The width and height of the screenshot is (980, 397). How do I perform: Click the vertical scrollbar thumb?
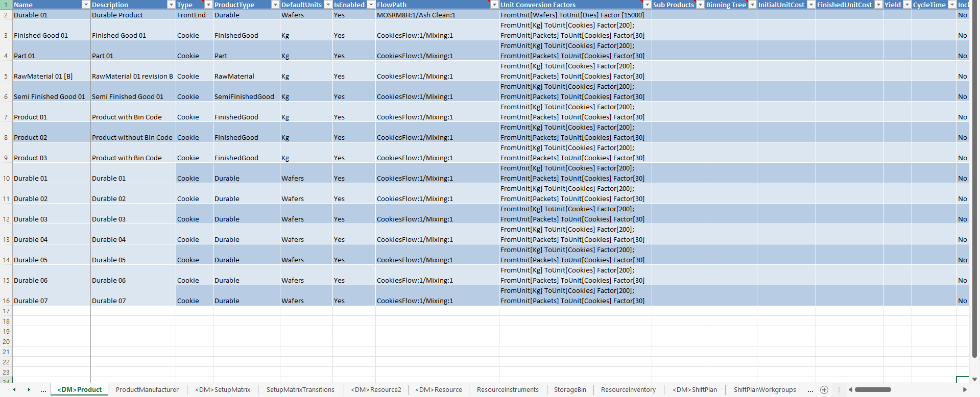tap(974, 179)
